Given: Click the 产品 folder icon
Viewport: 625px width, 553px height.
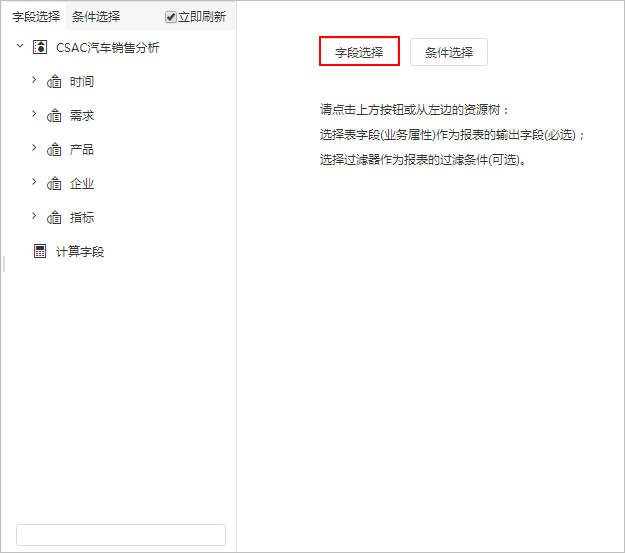Looking at the screenshot, I should point(54,149).
